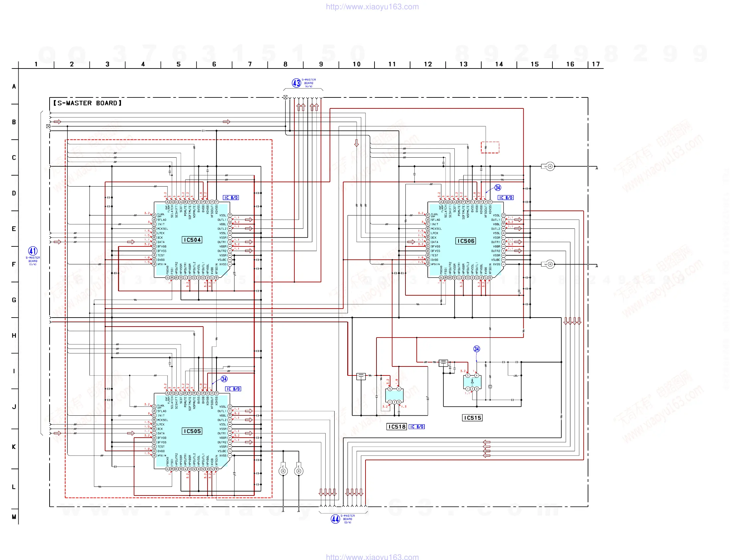Click the circled 34 marker above IC506
Image resolution: width=745 pixels, height=560 pixels.
498,188
